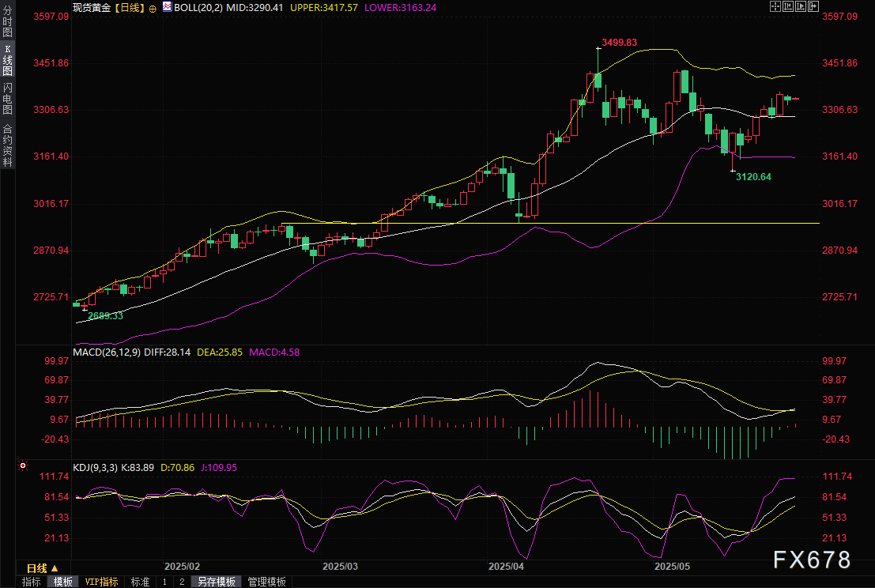The image size is (875, 588).
Task: Click the 另存模板 button
Action: (217, 582)
